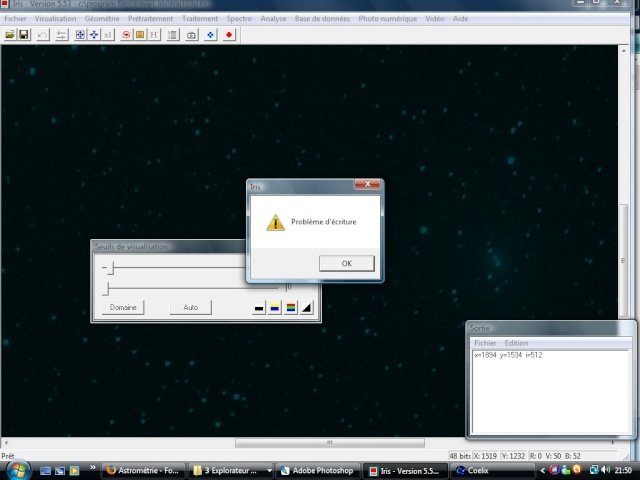The image size is (640, 480).
Task: Confirm the write error with OK
Action: pyautogui.click(x=347, y=263)
